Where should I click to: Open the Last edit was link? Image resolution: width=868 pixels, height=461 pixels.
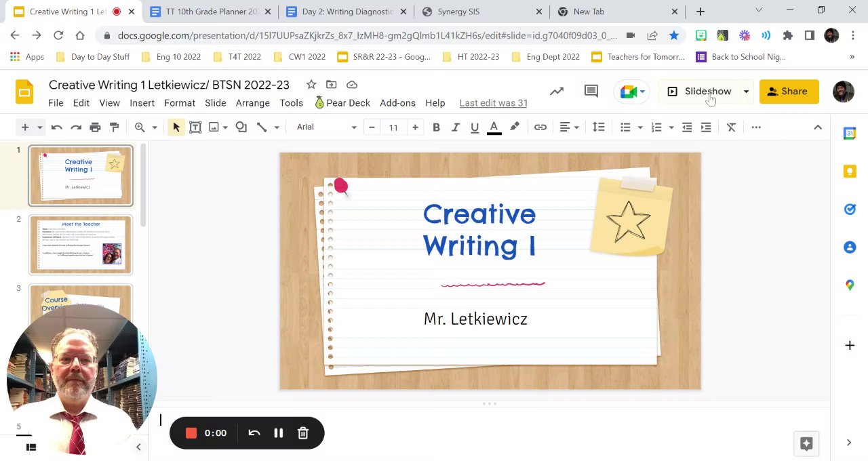point(494,103)
